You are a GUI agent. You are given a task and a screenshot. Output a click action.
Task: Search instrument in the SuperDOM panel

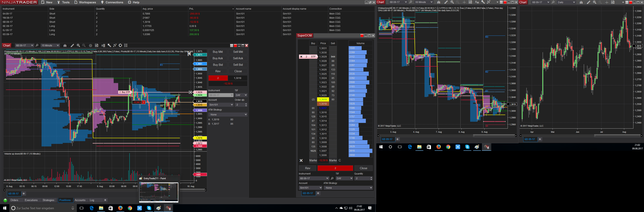[x=332, y=178]
